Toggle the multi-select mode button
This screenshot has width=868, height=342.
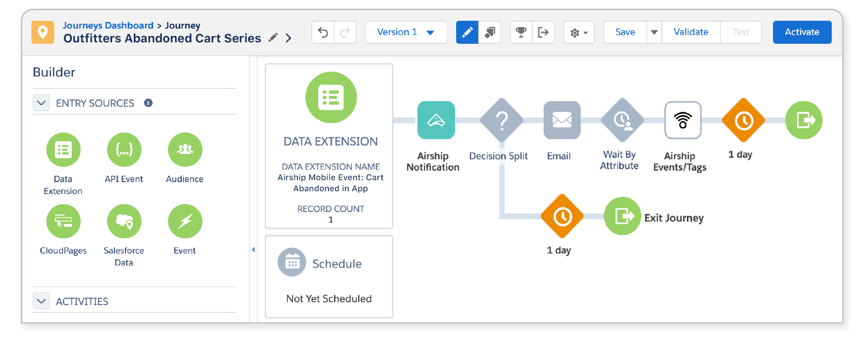tap(489, 32)
